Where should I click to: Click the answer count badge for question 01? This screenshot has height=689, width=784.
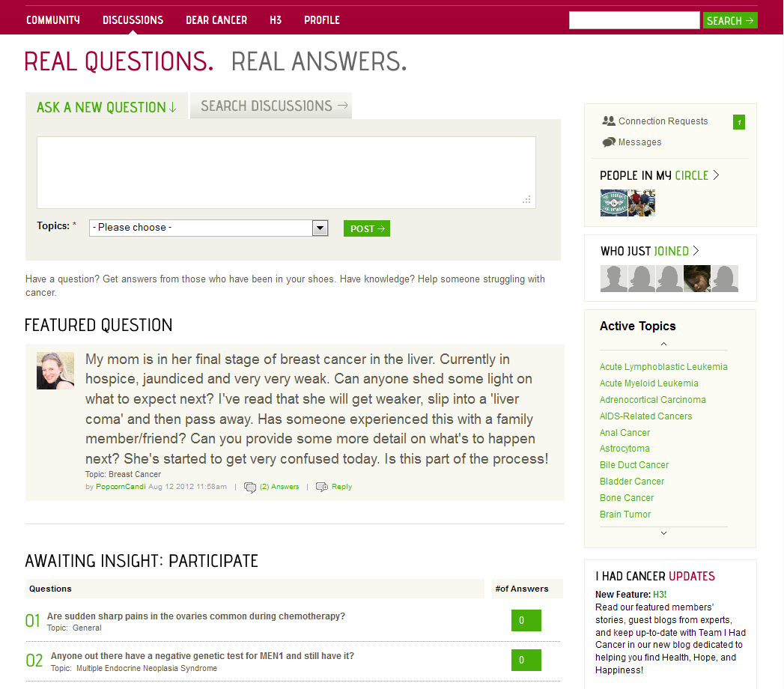[x=526, y=621]
